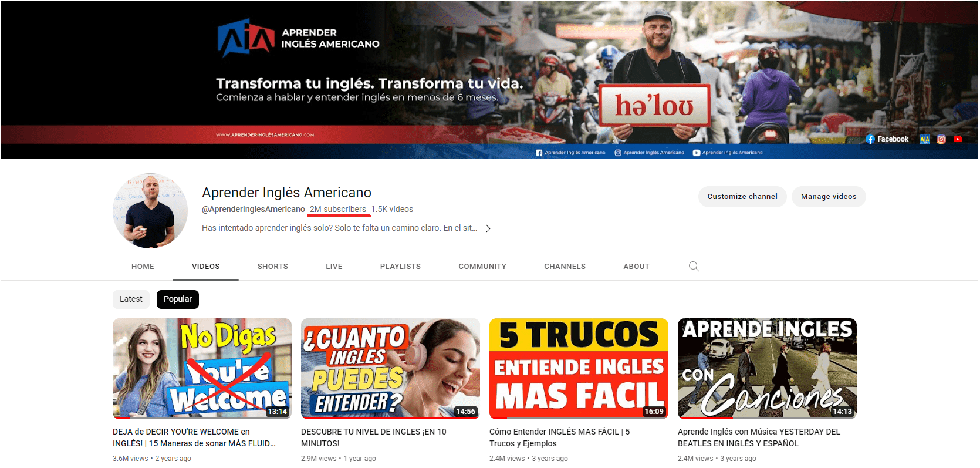
Task: Open the 5 Trucos Entiende Ingles thumbnail
Action: click(x=579, y=369)
